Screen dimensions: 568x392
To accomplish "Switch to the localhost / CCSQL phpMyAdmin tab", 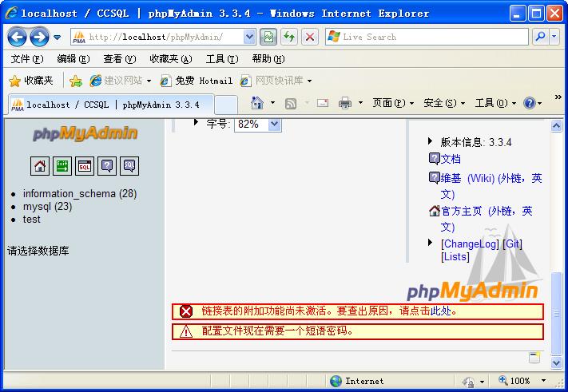I will tap(112, 105).
